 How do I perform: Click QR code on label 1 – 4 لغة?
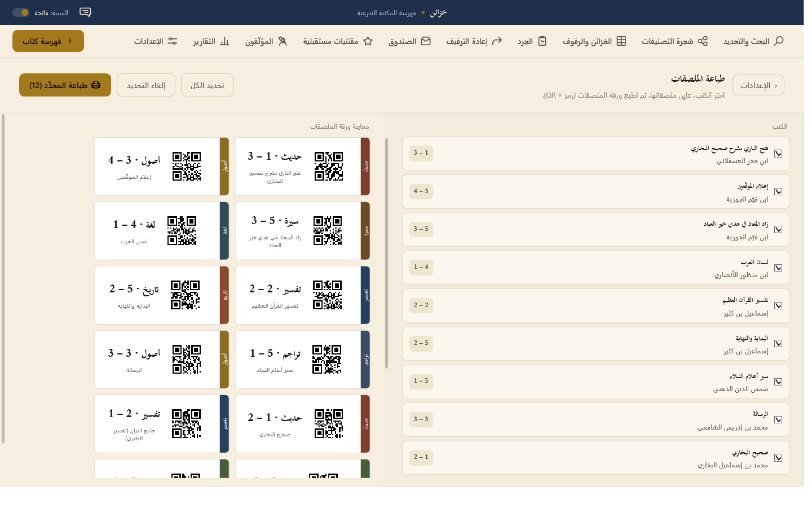tap(182, 230)
